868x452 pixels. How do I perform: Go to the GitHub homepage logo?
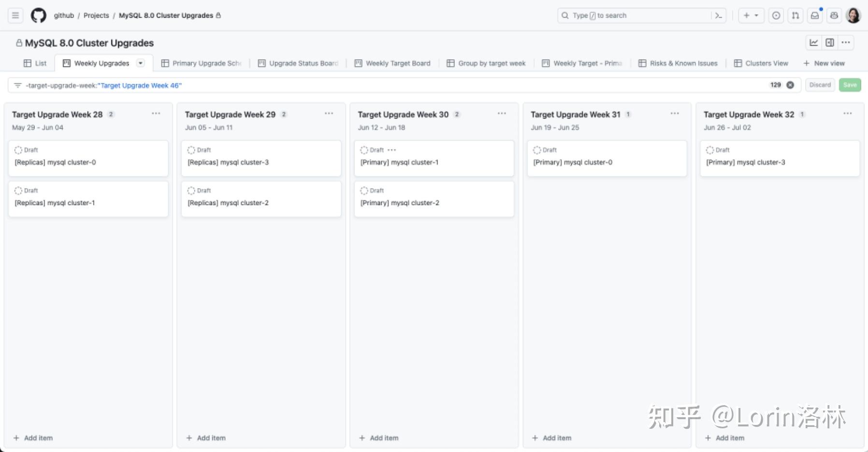click(x=39, y=15)
